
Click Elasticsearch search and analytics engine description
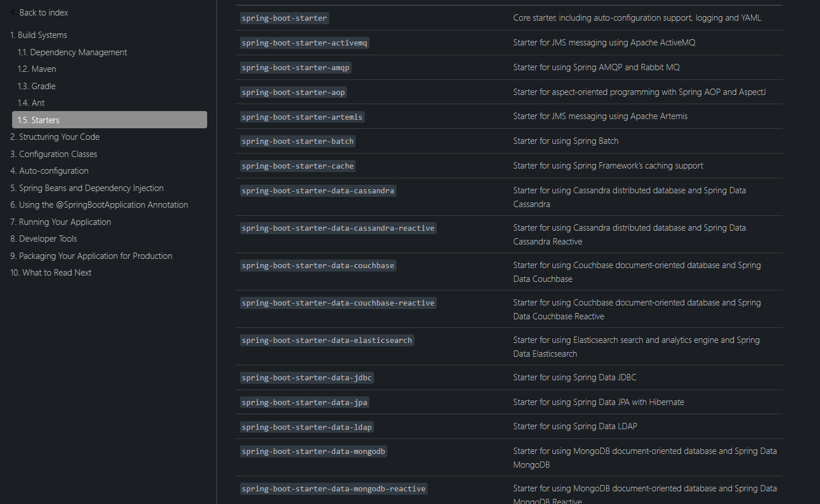click(636, 347)
